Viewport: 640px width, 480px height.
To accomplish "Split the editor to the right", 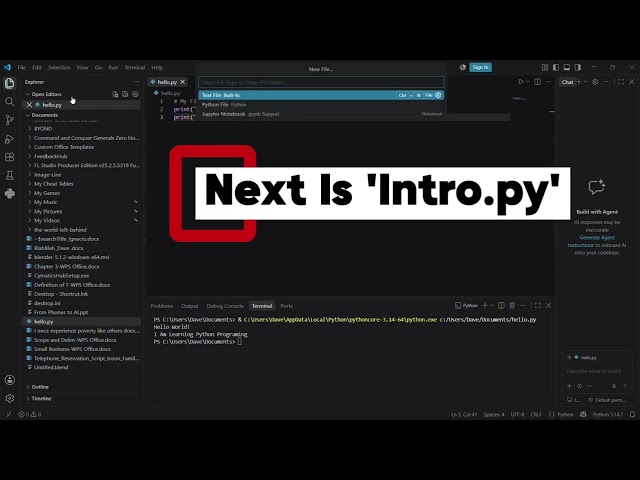I will pos(538,82).
